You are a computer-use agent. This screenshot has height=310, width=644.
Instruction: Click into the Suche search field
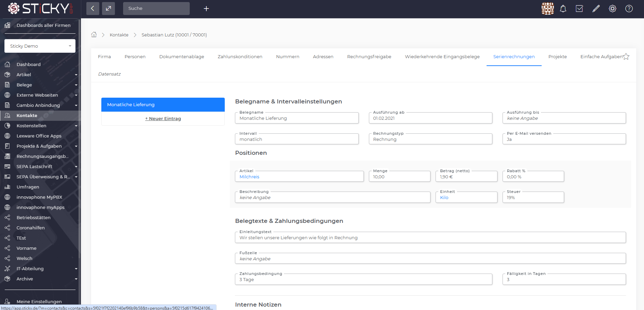click(156, 9)
